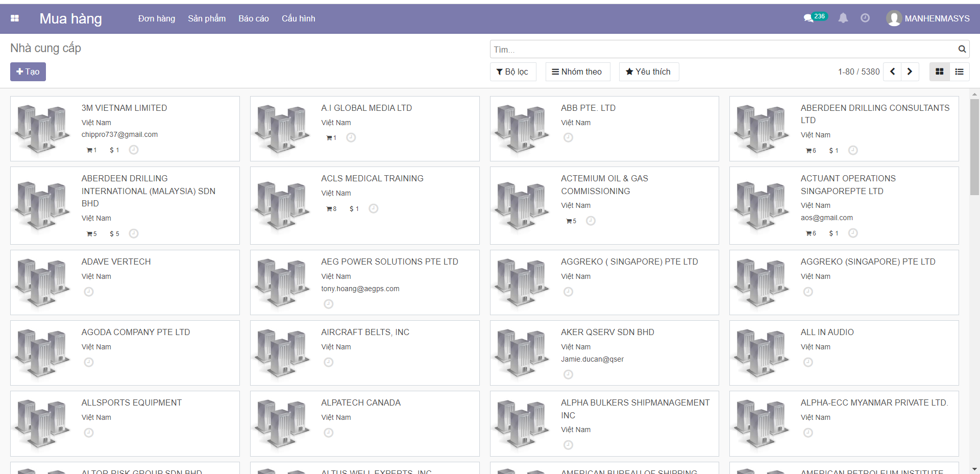Expand the Nhóm theo dropdown
This screenshot has width=980, height=474.
(577, 72)
